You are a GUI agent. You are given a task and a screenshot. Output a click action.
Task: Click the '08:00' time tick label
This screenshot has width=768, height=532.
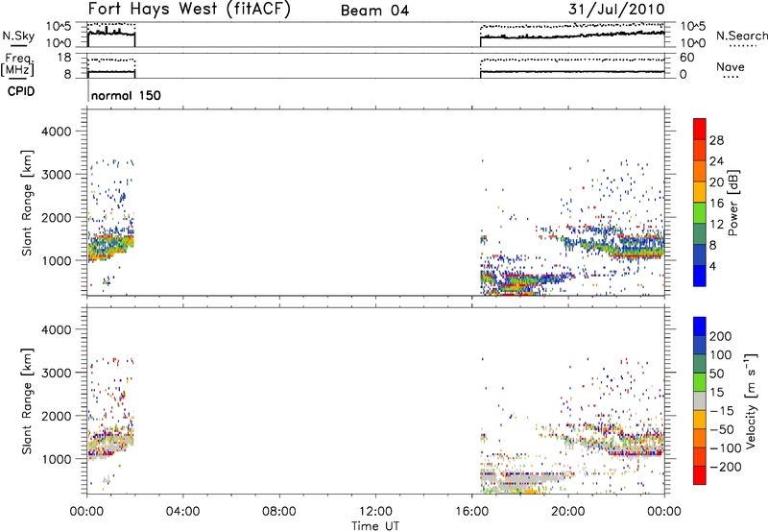279,512
